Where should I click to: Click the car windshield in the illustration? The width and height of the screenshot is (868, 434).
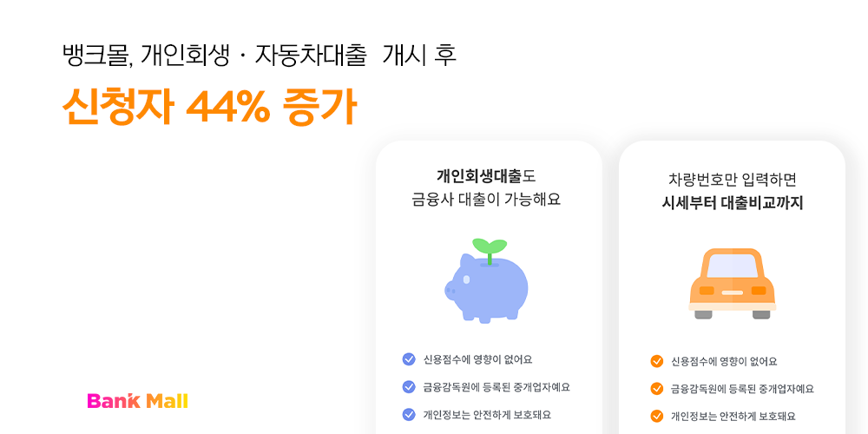pos(733,266)
